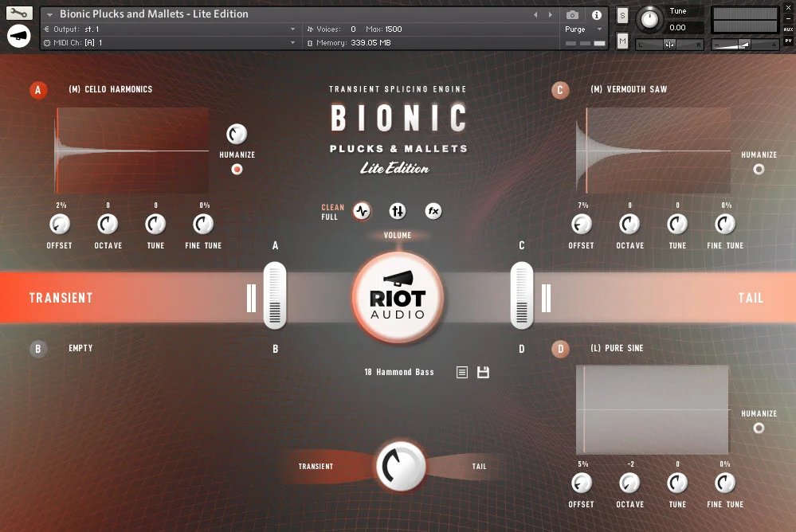Click the Riot Audio volume knob
Screen dimensions: 796x532
(398, 298)
